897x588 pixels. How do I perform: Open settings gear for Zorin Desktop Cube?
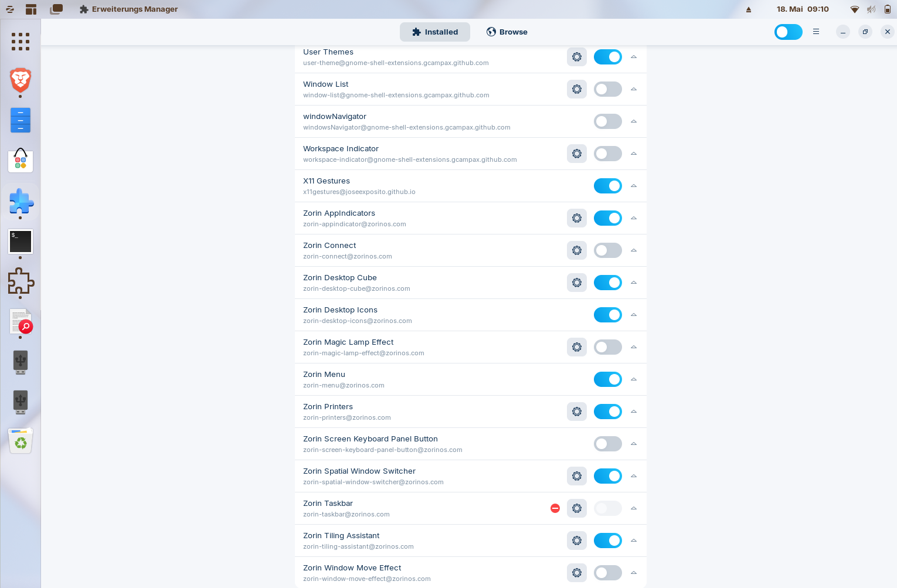tap(577, 283)
